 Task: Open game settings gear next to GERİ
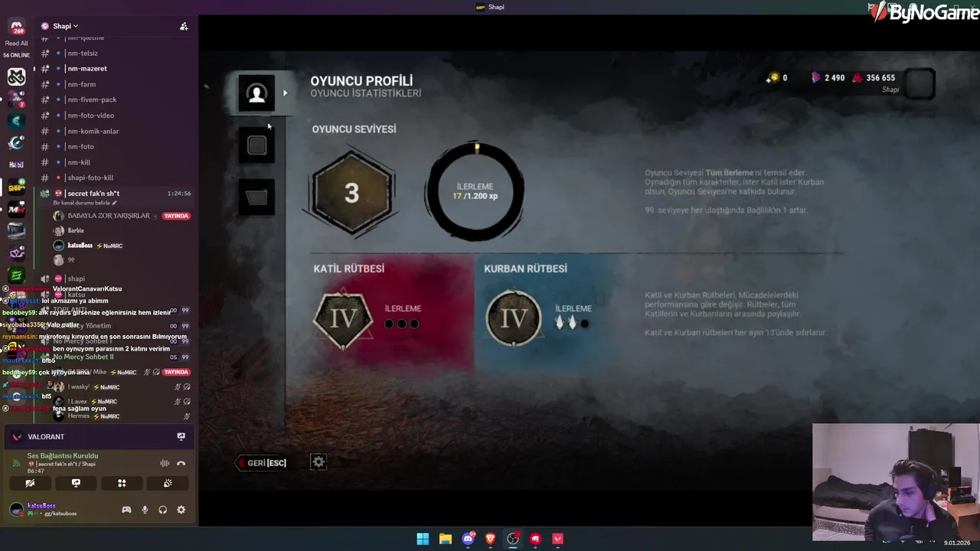click(x=318, y=462)
